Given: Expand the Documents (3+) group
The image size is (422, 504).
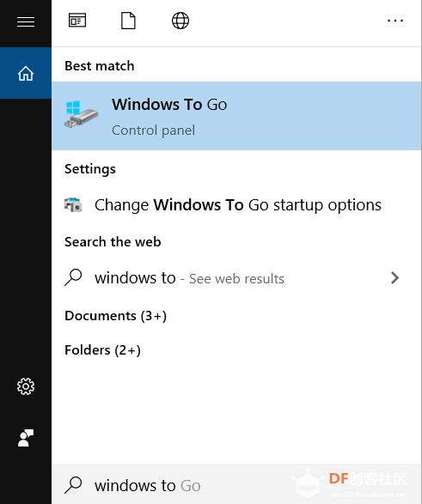Looking at the screenshot, I should tap(116, 316).
